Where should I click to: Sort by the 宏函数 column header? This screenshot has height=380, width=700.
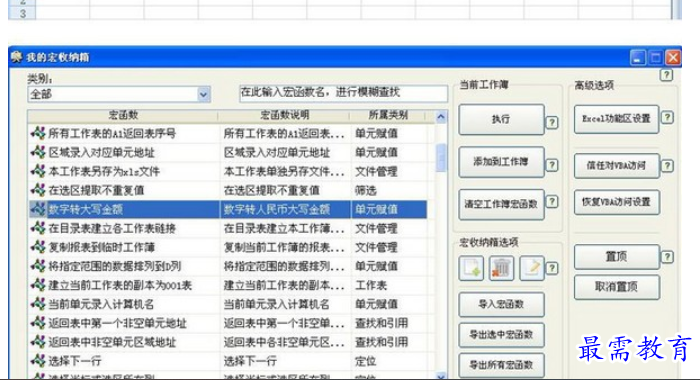[123, 116]
